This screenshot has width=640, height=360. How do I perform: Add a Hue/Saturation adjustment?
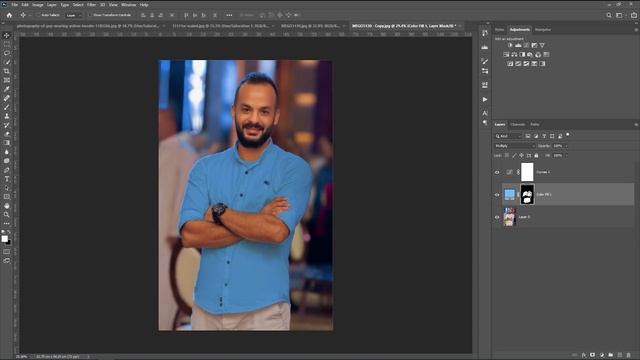tap(506, 54)
